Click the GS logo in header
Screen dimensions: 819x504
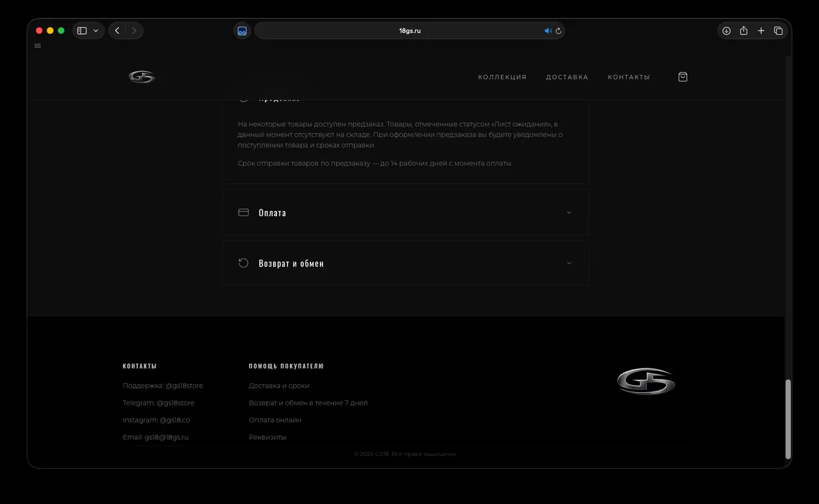click(x=141, y=77)
